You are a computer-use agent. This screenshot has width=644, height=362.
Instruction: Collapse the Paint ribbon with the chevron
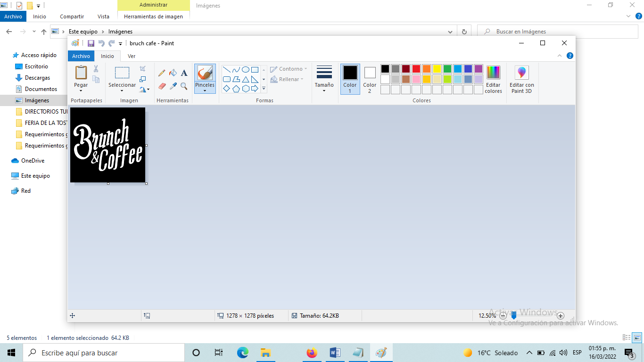tap(560, 56)
